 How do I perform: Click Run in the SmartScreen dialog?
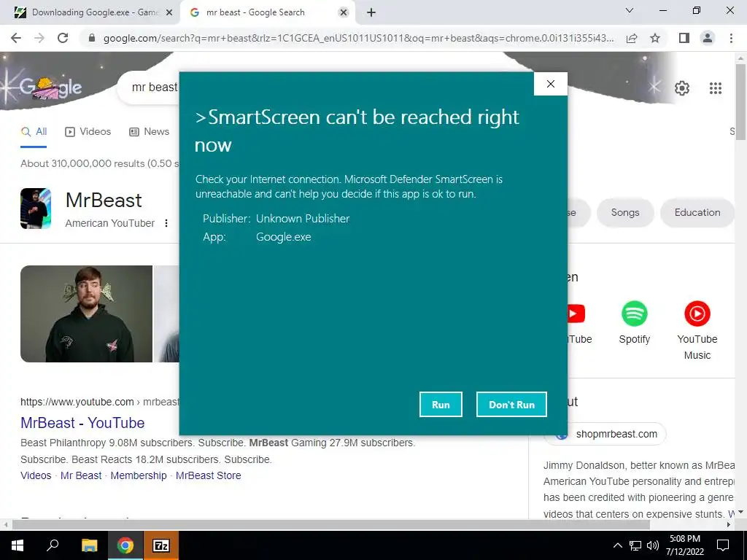[441, 404]
